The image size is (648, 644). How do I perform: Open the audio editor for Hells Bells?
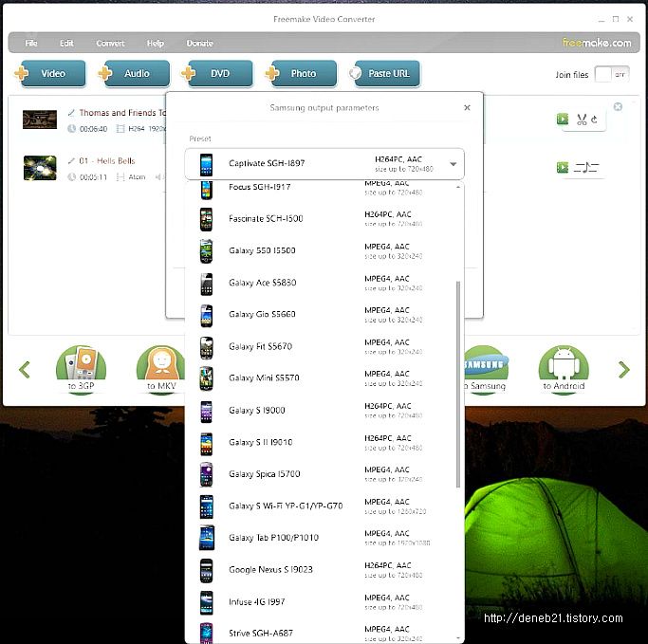pyautogui.click(x=586, y=167)
